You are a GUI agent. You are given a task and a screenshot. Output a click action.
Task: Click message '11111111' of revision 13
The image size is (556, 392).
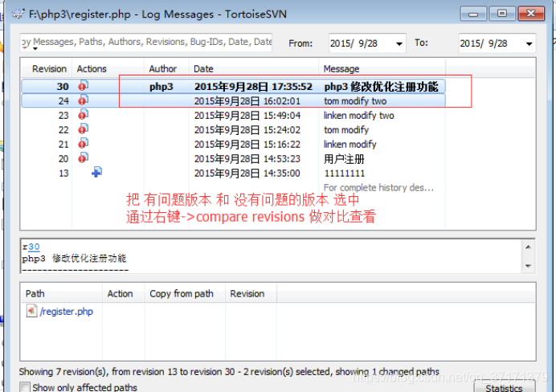pyautogui.click(x=345, y=173)
